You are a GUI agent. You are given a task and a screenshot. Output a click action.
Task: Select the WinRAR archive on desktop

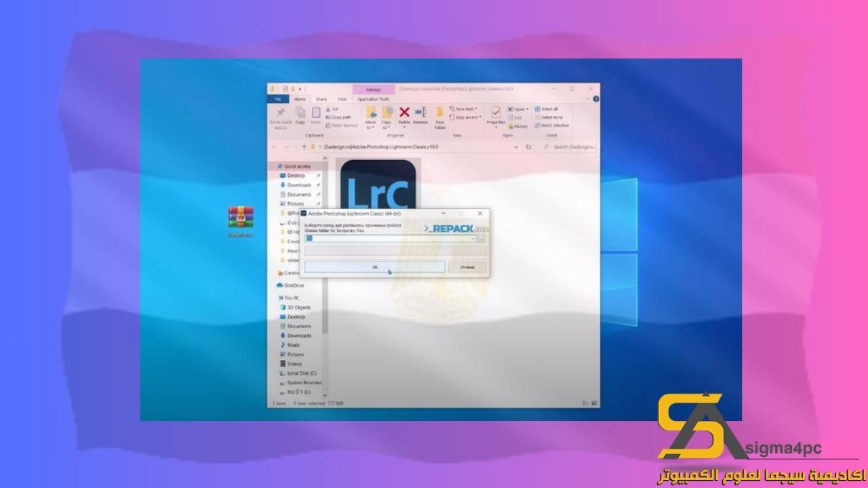point(241,222)
